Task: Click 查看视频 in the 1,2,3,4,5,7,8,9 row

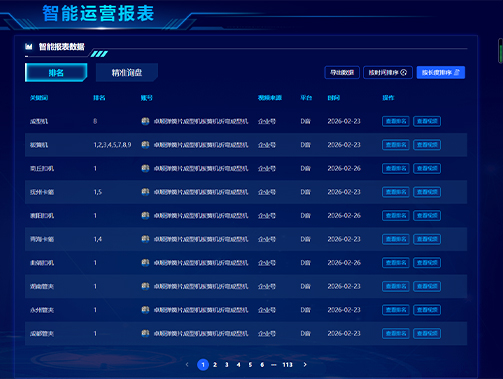Action: tap(427, 145)
